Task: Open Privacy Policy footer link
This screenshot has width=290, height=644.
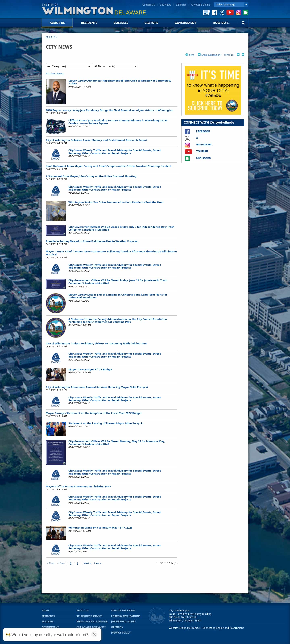Action: [121, 633]
